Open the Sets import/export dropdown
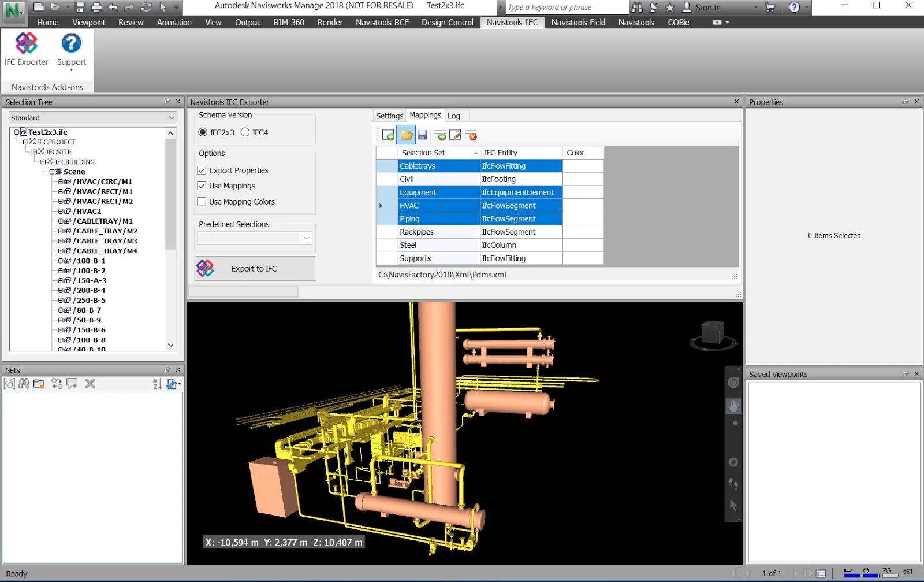The width and height of the screenshot is (924, 582). (173, 384)
